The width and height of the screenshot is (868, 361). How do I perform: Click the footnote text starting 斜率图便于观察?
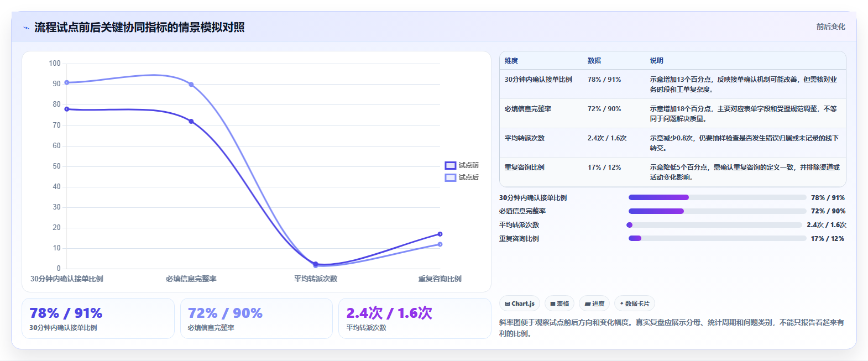coord(672,328)
